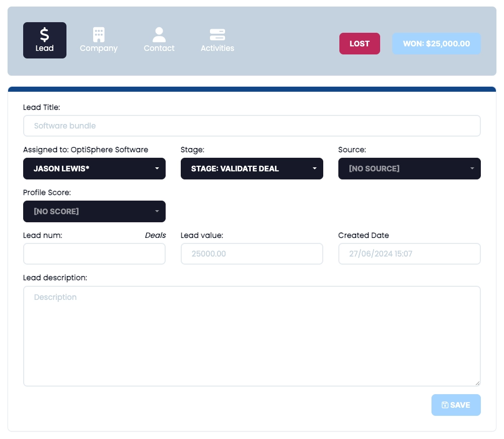This screenshot has width=504, height=439.
Task: Switch to the Company tab label
Action: point(99,48)
